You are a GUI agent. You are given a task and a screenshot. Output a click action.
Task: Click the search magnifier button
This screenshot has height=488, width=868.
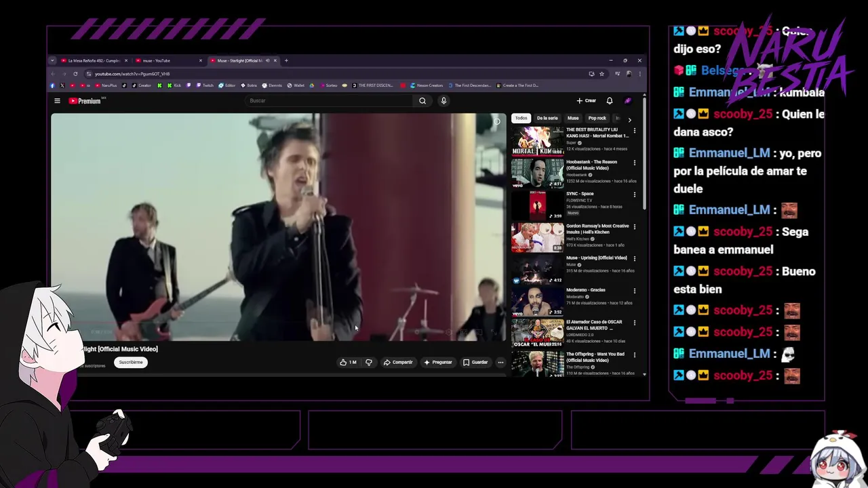coord(422,101)
